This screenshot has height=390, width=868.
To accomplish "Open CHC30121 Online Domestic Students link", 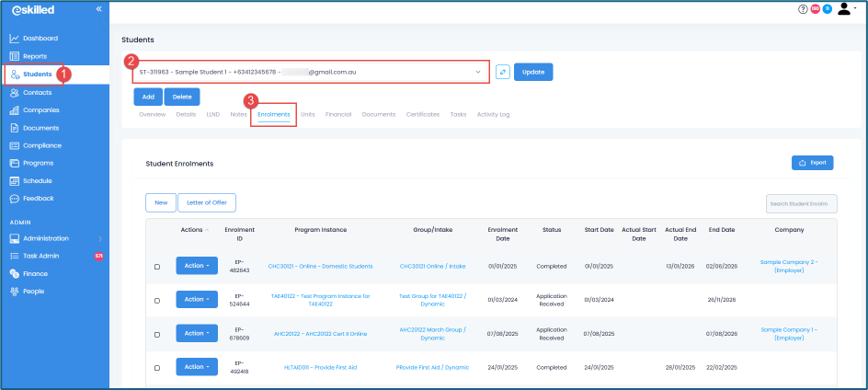I will tap(320, 266).
